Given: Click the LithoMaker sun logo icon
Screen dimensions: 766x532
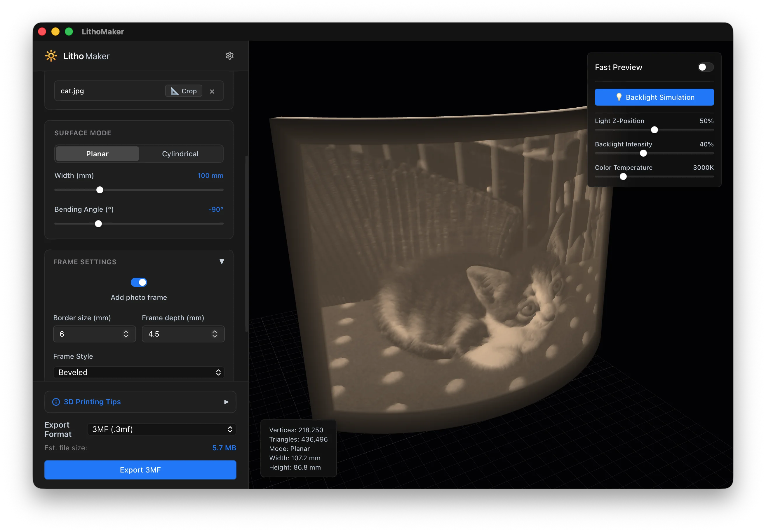Looking at the screenshot, I should tap(51, 56).
